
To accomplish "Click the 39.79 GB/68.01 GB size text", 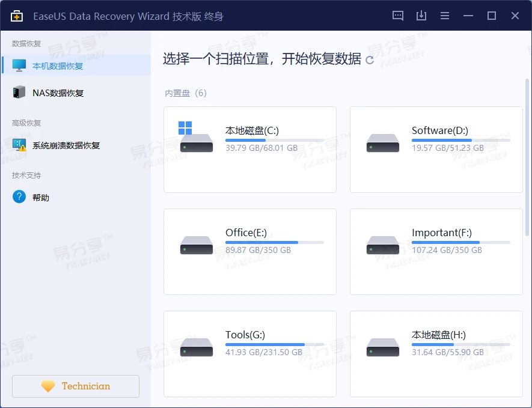I will tap(261, 148).
